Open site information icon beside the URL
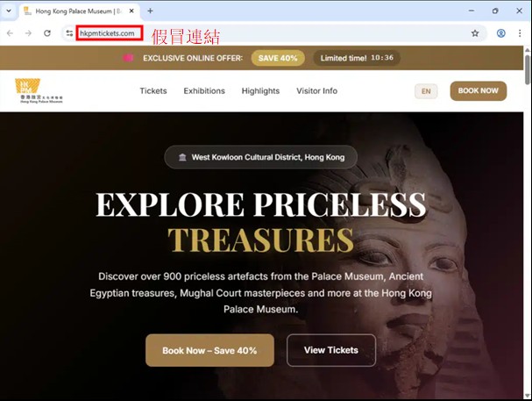 (x=69, y=33)
